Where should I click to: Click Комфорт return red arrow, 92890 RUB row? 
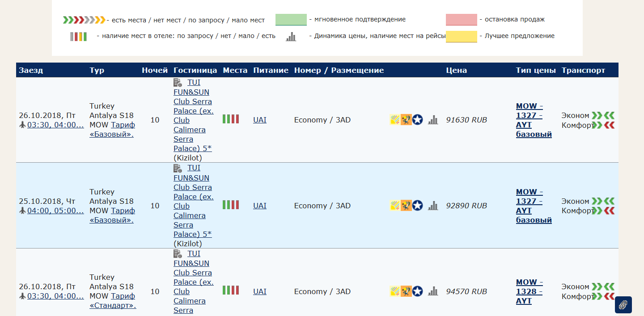pos(609,211)
